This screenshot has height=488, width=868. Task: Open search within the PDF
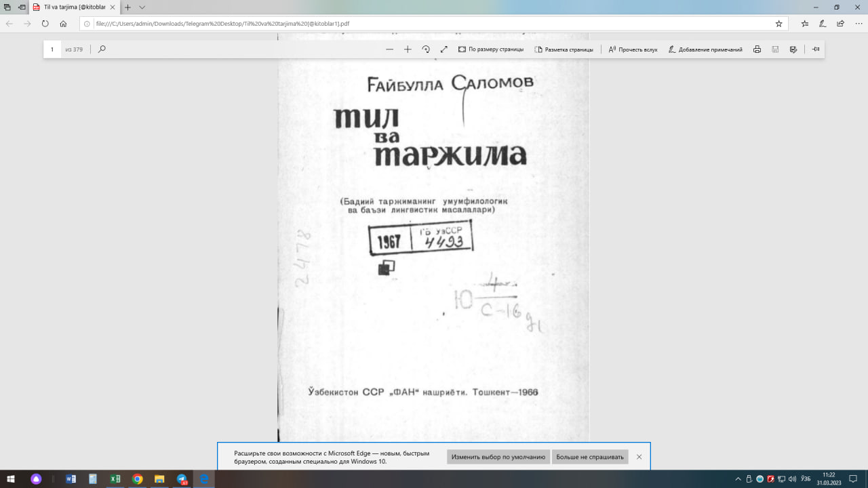[101, 49]
